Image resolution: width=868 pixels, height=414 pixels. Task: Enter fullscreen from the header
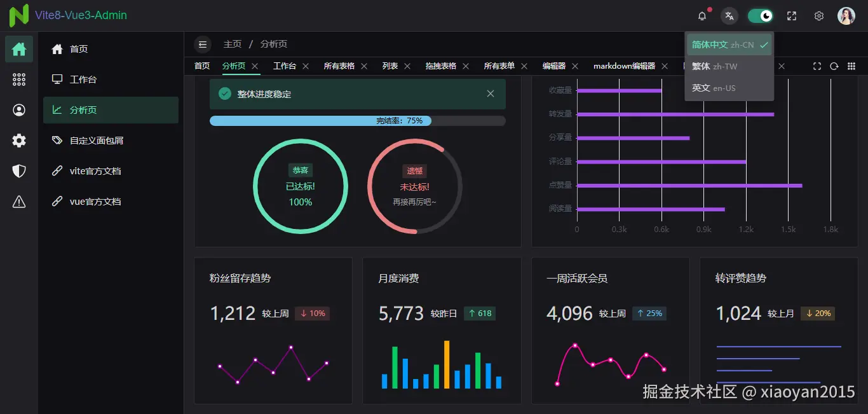coord(792,16)
